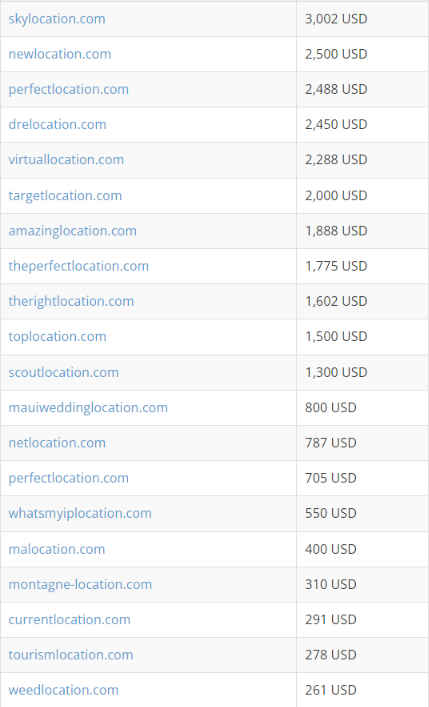429x707 pixels.
Task: Click tourismlocation.com domain link
Action: [x=71, y=655]
